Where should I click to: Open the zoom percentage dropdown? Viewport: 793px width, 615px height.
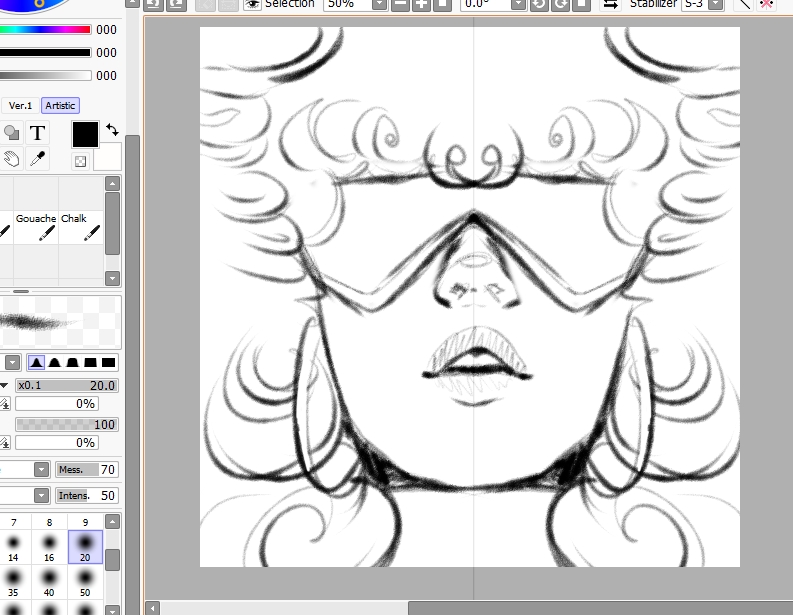pyautogui.click(x=379, y=4)
